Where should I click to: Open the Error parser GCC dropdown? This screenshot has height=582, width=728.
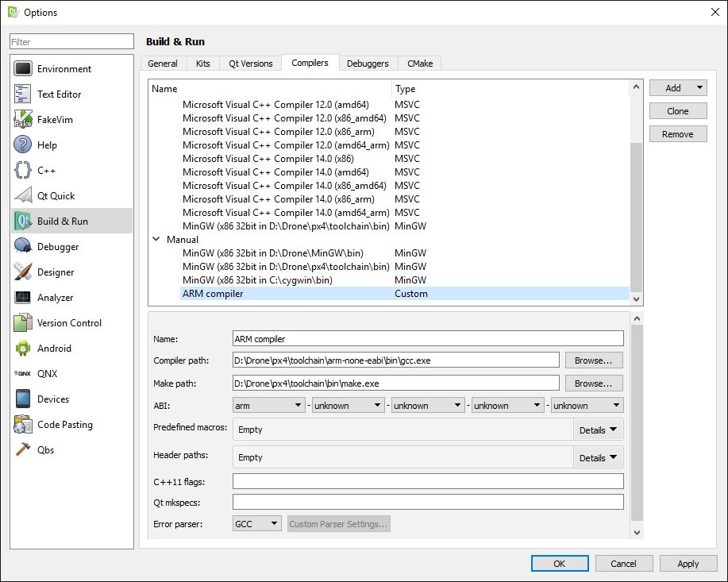256,524
